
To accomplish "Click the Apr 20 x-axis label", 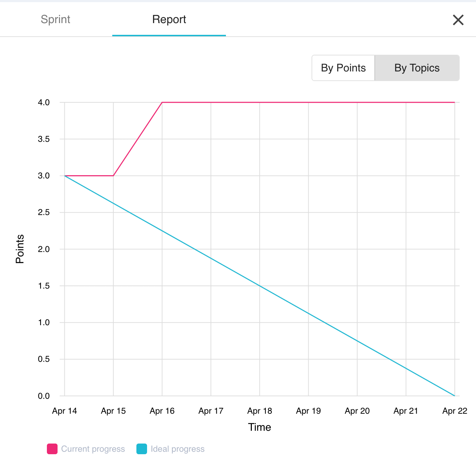I will point(357,411).
